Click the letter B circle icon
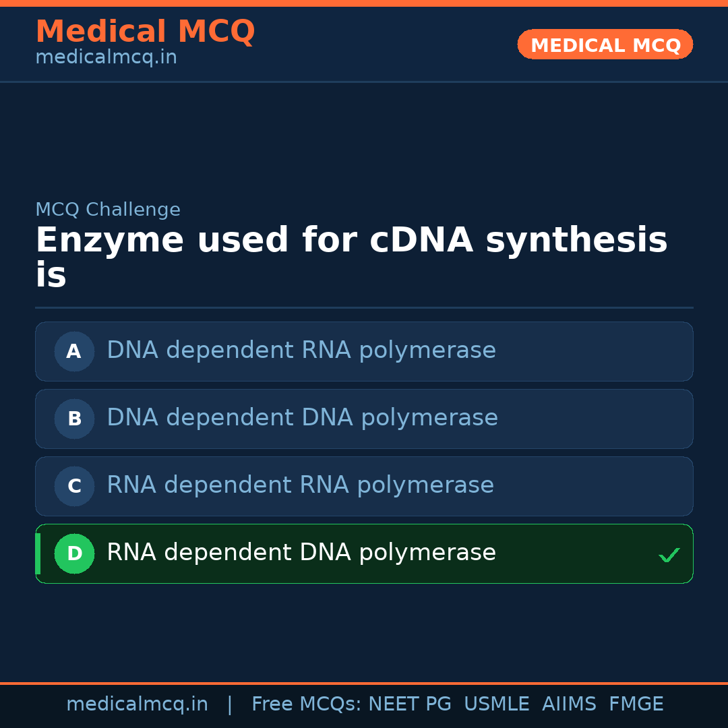Image resolution: width=728 pixels, height=728 pixels. coord(74,419)
